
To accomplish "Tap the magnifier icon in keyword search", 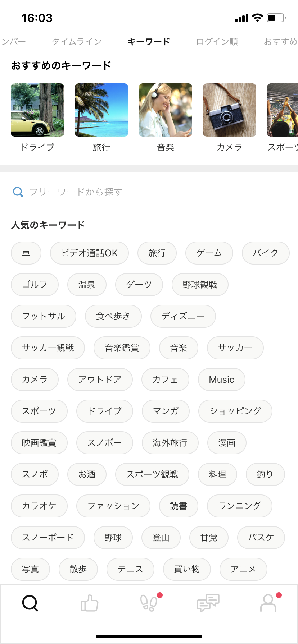I will (18, 192).
